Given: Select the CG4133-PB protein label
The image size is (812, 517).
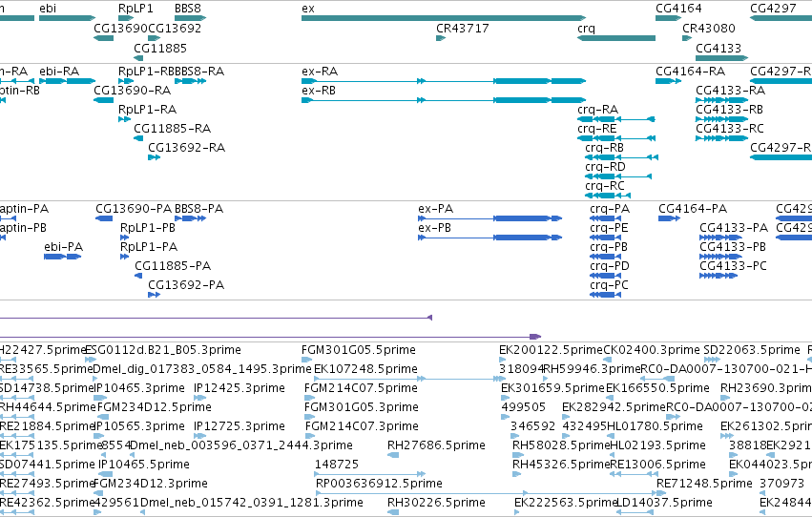Looking at the screenshot, I should pos(733,247).
